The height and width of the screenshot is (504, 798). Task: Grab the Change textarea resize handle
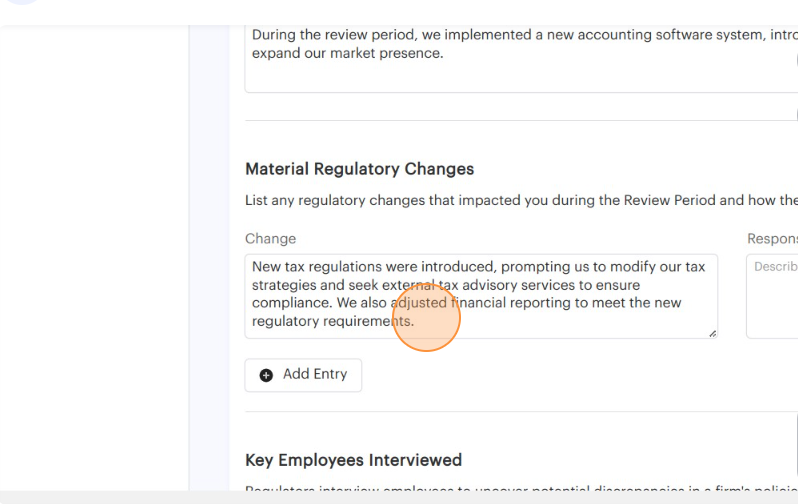pos(712,333)
